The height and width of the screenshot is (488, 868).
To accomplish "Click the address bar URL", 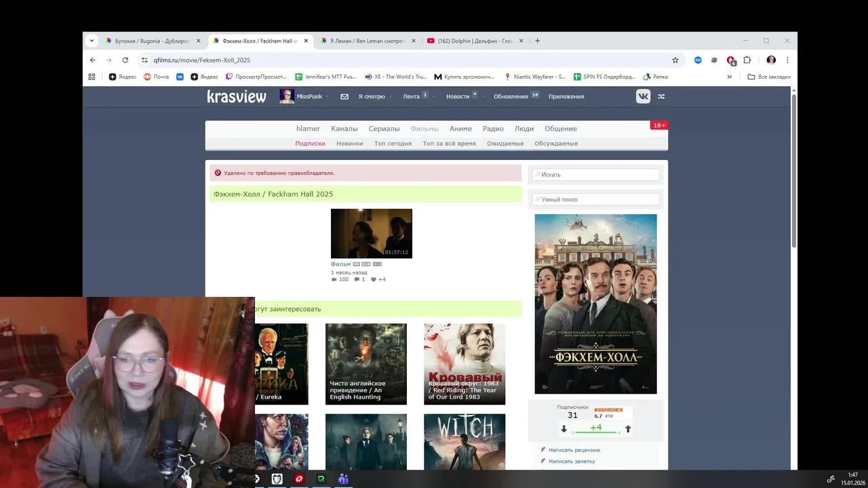I will point(202,60).
